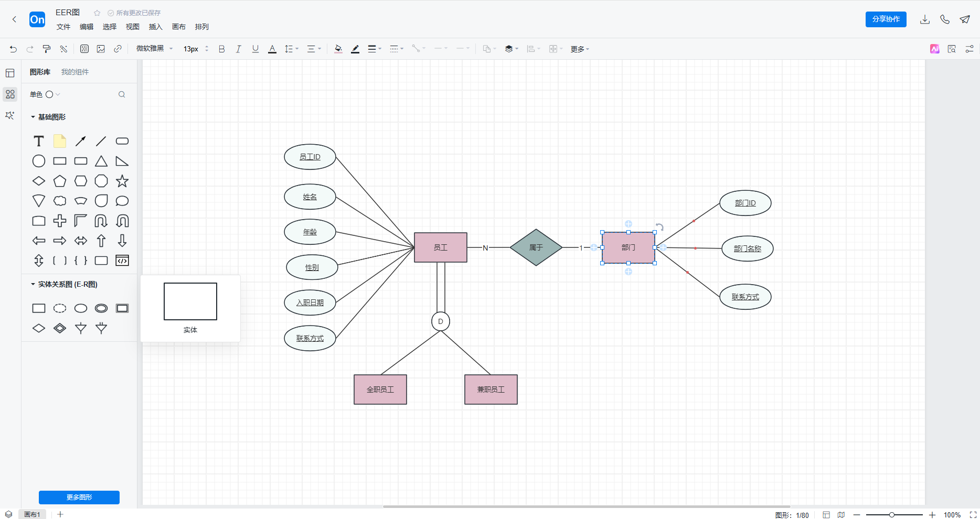980x519 pixels.
Task: Click the download icon in header
Action: (x=925, y=19)
